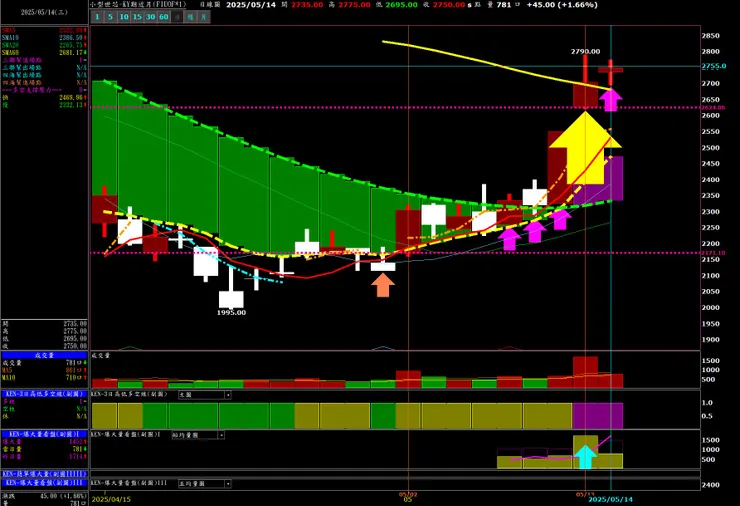Click the SMA5 indicator row
Screen dimensions: 740x506
[x=44, y=30]
